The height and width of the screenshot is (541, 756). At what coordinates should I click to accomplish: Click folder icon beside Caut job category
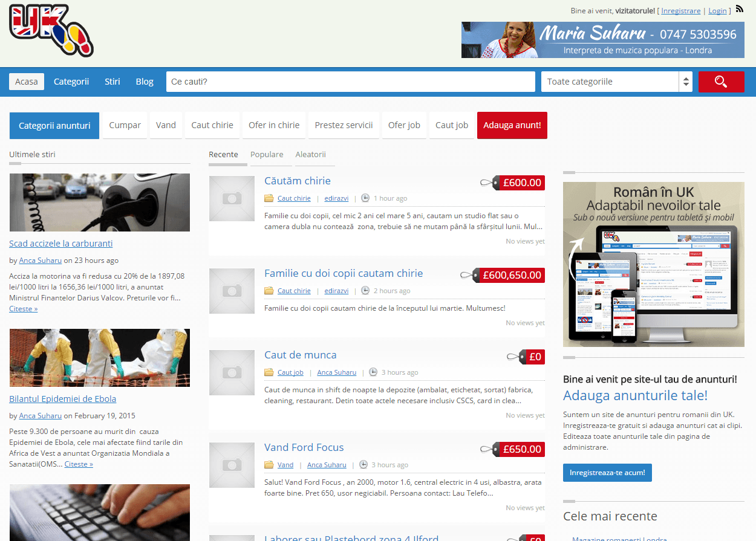[x=269, y=372]
